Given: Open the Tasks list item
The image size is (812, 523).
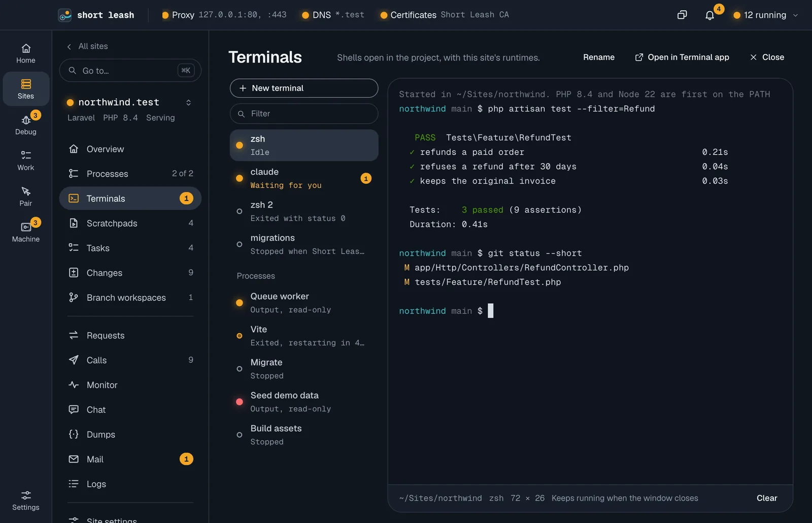Looking at the screenshot, I should [x=130, y=248].
